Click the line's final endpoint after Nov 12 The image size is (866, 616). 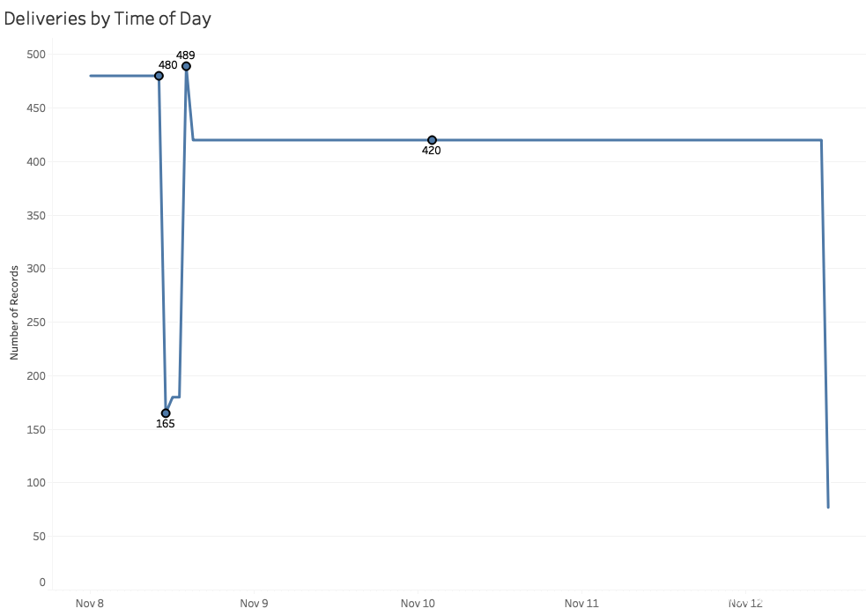(x=828, y=507)
